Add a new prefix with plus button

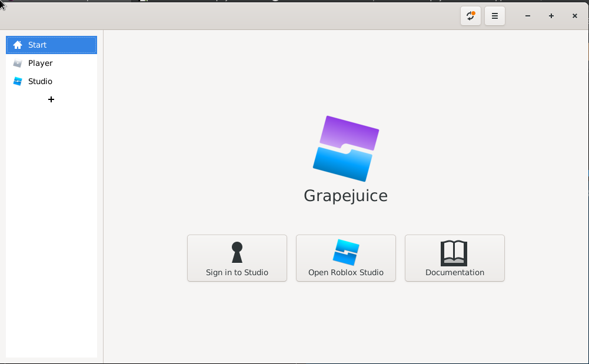point(51,99)
